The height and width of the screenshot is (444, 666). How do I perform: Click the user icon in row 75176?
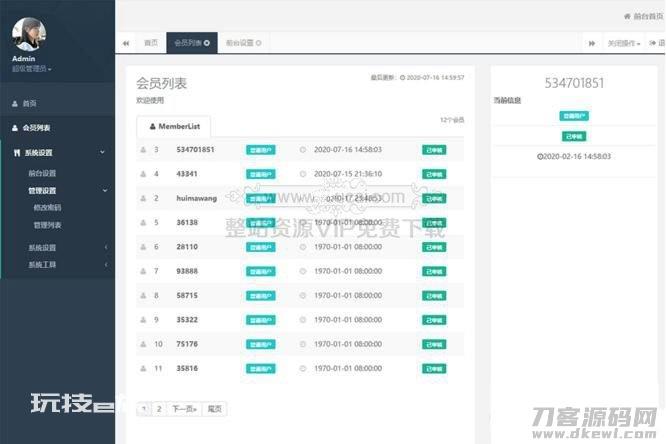(143, 344)
